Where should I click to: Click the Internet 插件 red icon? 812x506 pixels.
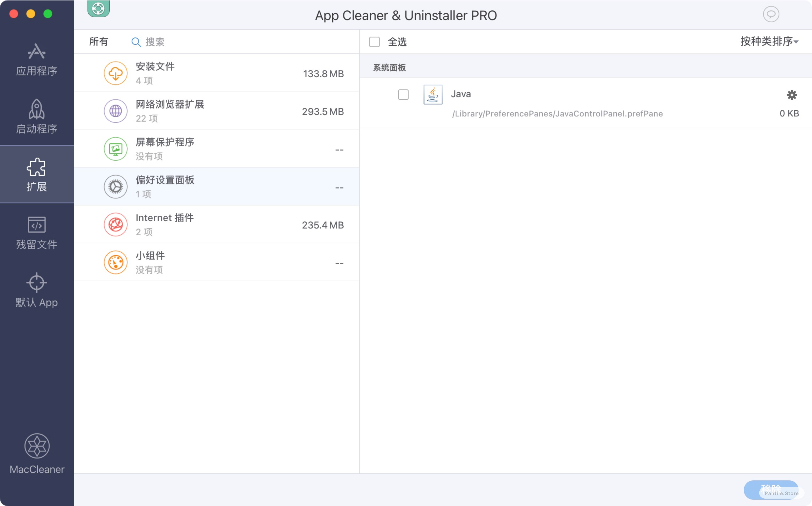pos(115,224)
